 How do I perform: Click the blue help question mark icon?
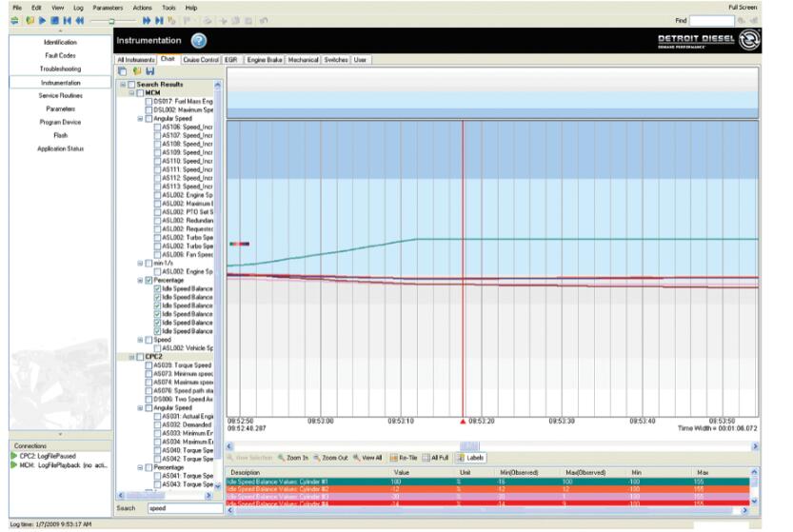coord(199,41)
